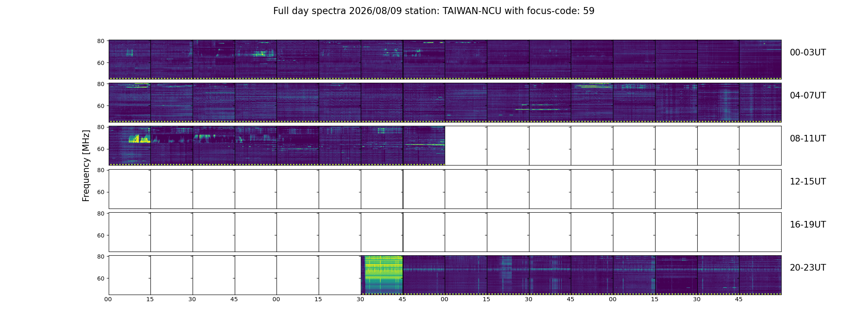Click the 80 MHz tick of the top row
Image resolution: width=868 pixels, height=331 pixels.
[100, 41]
